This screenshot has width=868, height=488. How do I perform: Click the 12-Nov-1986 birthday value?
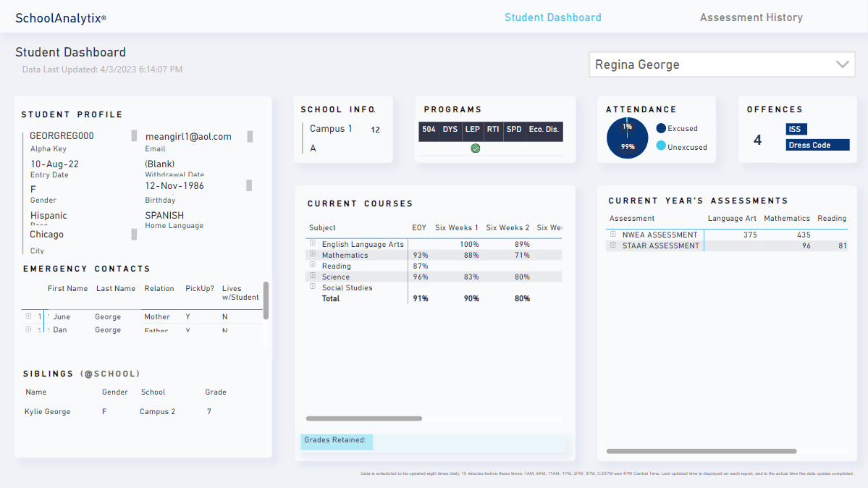point(174,185)
